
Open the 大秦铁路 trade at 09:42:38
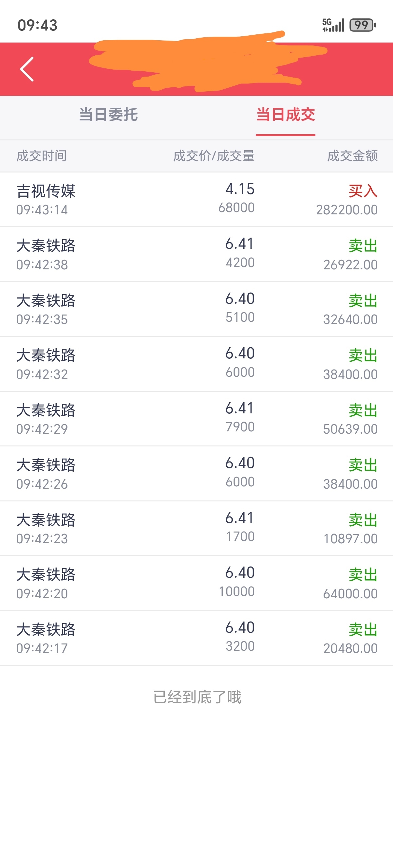pos(196,254)
